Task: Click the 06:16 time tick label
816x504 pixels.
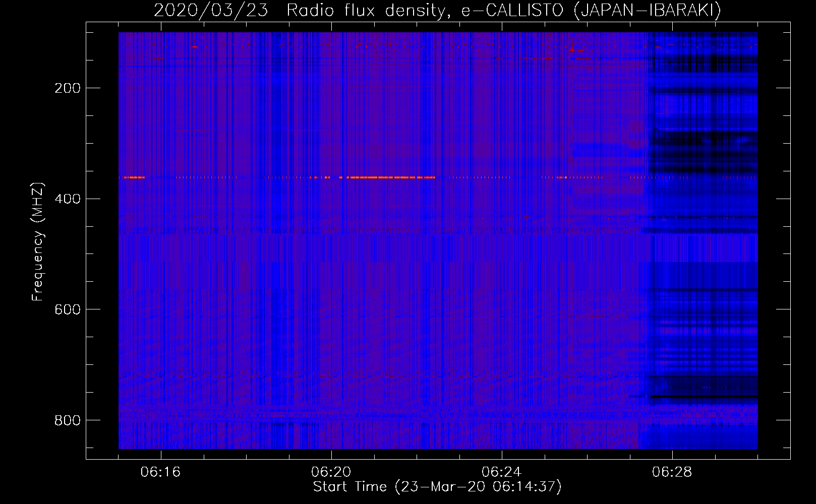Action: (x=160, y=472)
